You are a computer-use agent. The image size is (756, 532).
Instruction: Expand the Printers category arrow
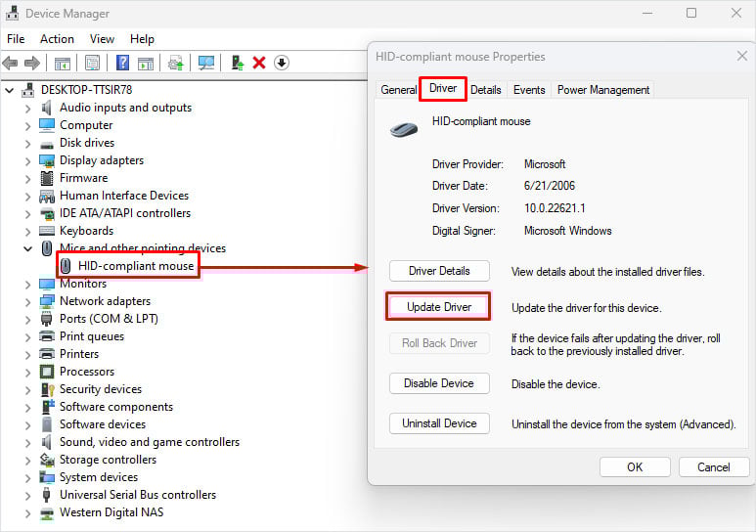pyautogui.click(x=28, y=355)
